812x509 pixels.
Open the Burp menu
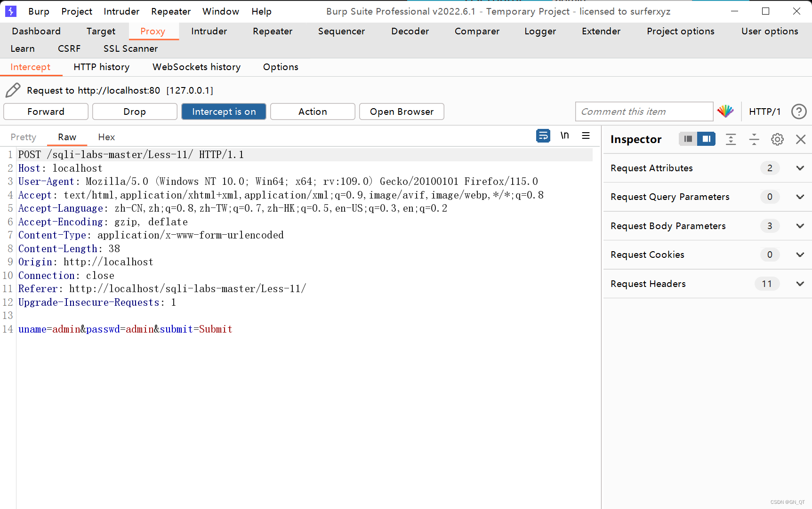[x=39, y=11]
